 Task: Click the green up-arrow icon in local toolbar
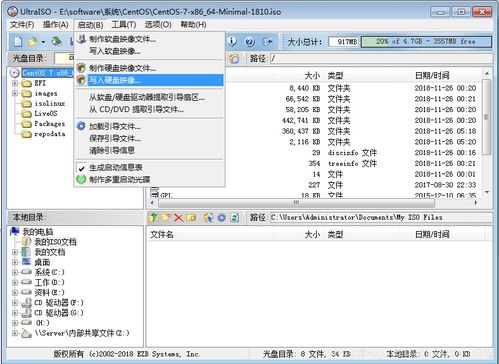(x=153, y=218)
